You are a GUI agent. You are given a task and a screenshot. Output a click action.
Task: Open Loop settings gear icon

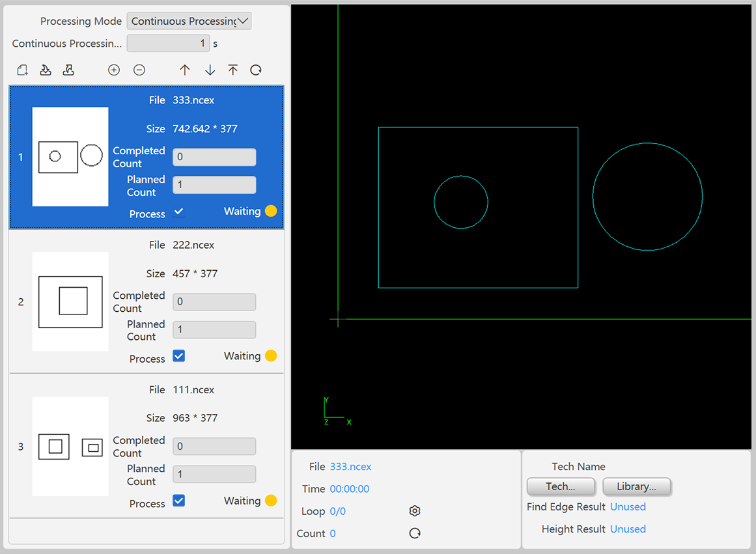pos(415,511)
